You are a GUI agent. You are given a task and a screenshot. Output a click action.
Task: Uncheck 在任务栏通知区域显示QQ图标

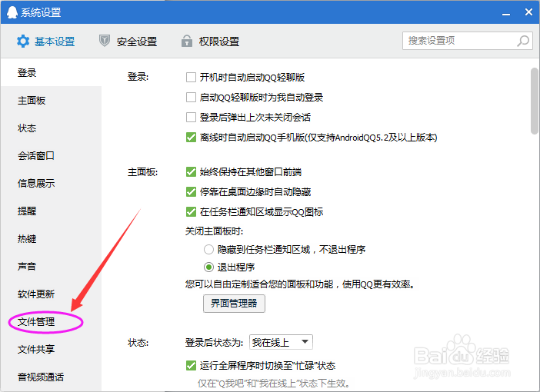pos(191,211)
